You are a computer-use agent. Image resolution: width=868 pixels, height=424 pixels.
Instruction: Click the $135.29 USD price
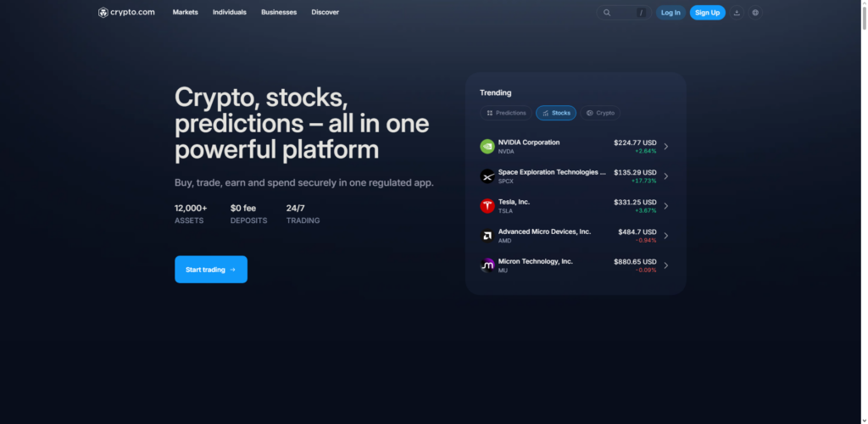click(x=635, y=173)
